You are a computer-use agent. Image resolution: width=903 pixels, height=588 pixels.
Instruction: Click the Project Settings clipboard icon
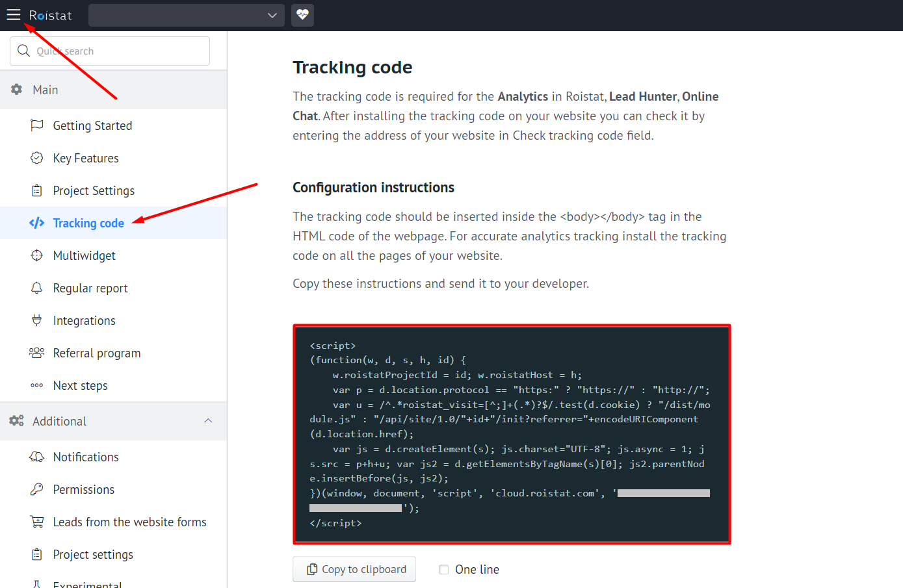click(x=37, y=190)
